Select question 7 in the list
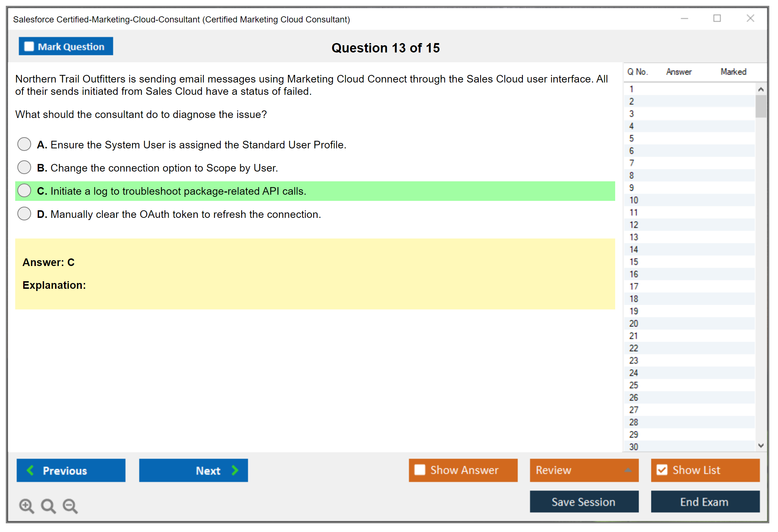 tap(631, 163)
